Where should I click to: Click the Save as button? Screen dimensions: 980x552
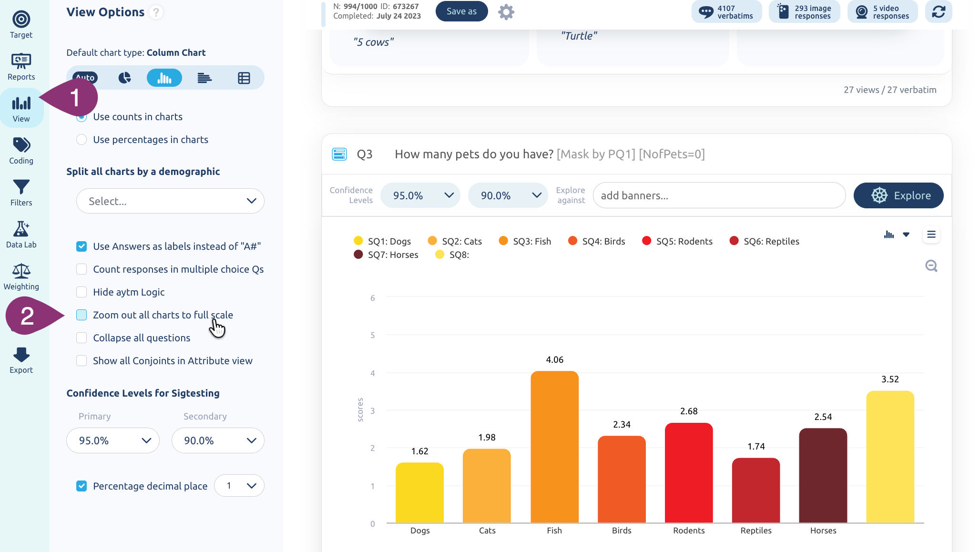click(461, 11)
